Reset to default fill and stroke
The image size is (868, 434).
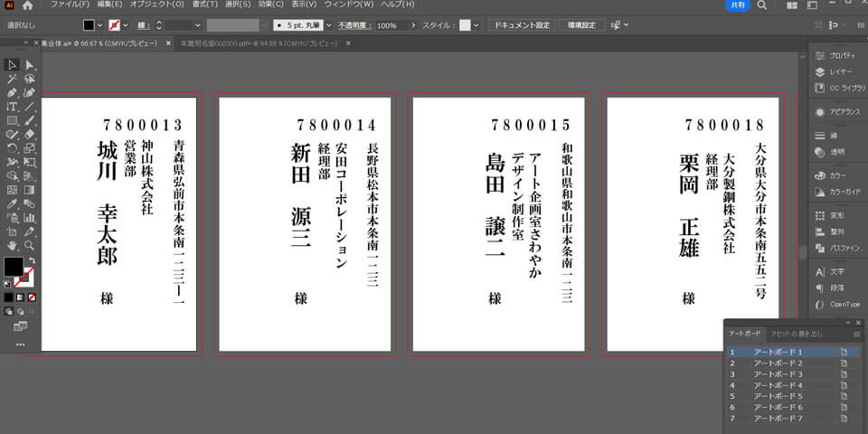(x=7, y=283)
